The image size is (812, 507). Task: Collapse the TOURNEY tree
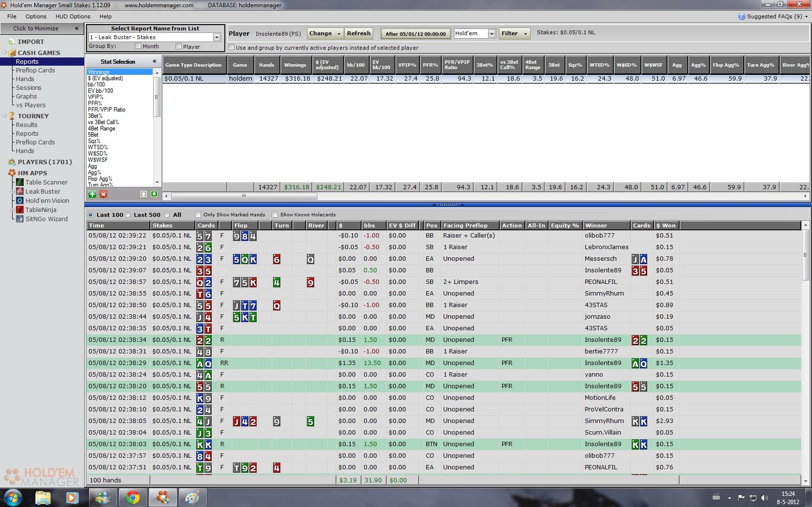5,116
